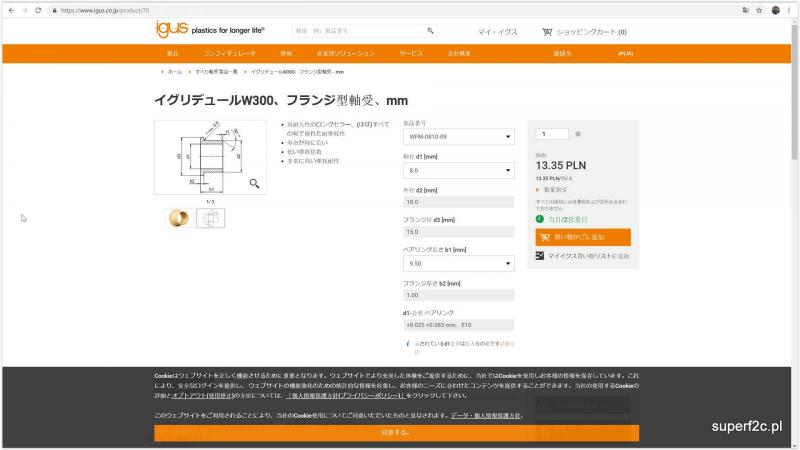
Task: Click the search magnifier icon in the search box
Action: [430, 32]
